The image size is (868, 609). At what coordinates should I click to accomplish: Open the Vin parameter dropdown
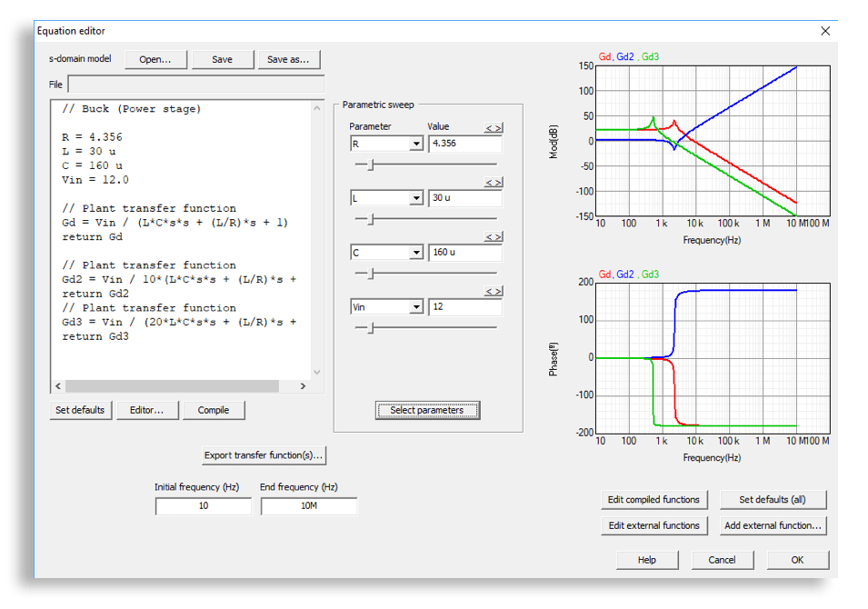tap(415, 307)
